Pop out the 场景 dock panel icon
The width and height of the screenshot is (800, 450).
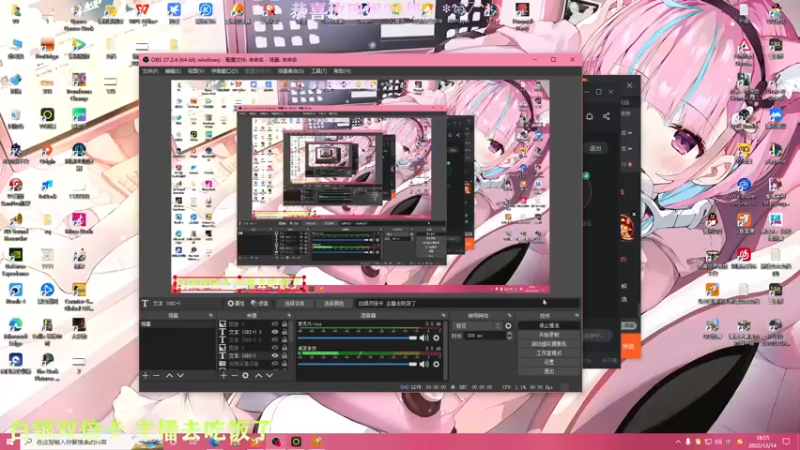click(211, 315)
